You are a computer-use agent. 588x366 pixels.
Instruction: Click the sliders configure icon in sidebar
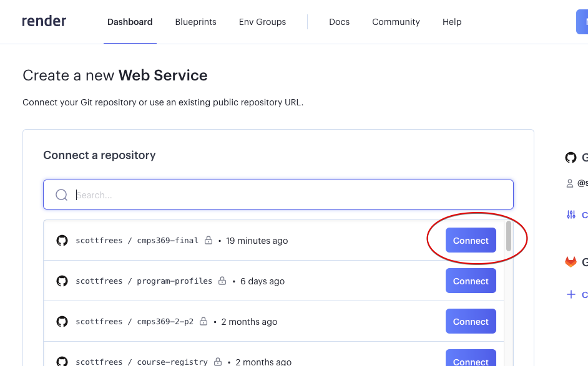point(571,214)
